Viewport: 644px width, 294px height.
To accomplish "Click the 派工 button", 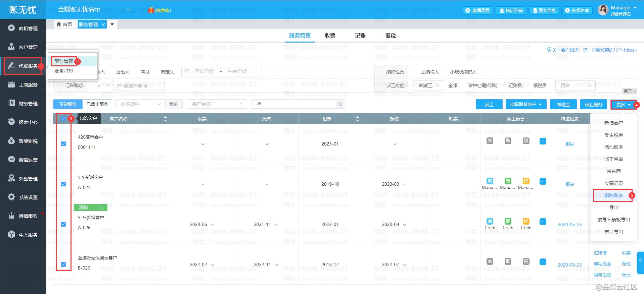I will 489,105.
